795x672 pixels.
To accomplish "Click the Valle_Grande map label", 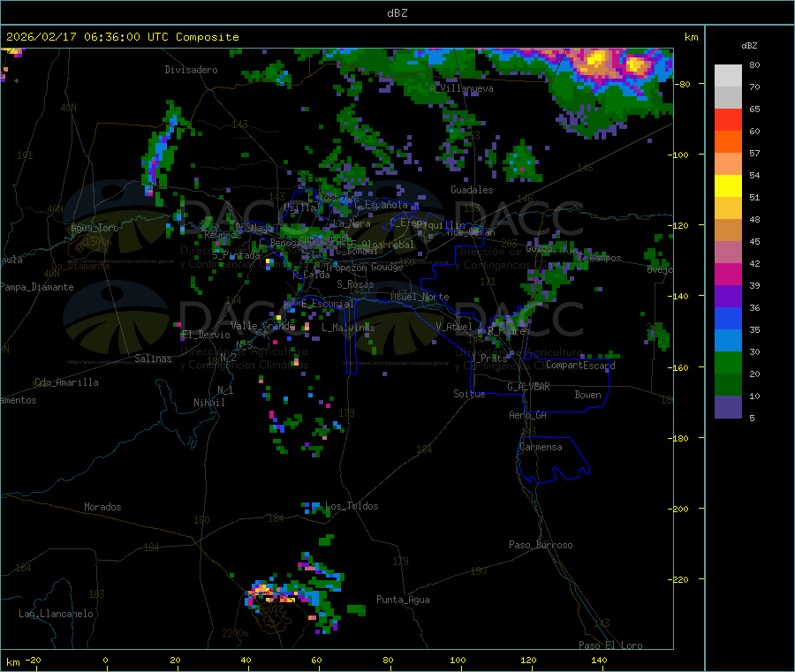I will click(x=262, y=326).
